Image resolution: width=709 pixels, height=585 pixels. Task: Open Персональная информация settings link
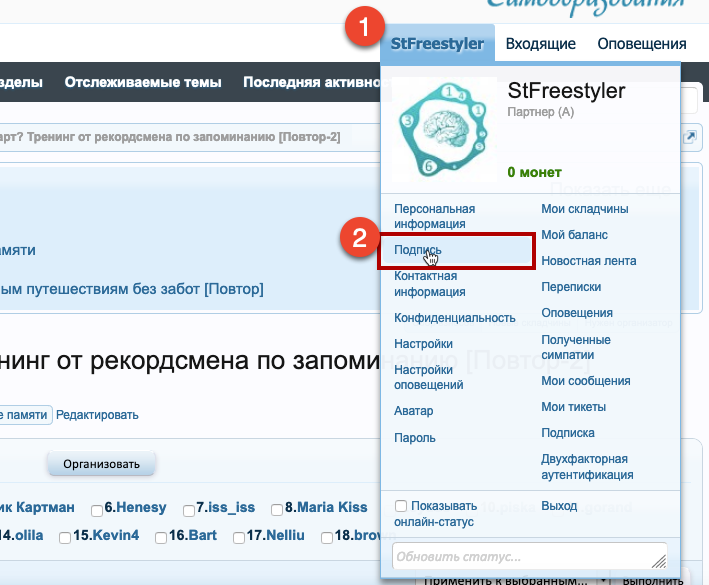[x=434, y=216]
